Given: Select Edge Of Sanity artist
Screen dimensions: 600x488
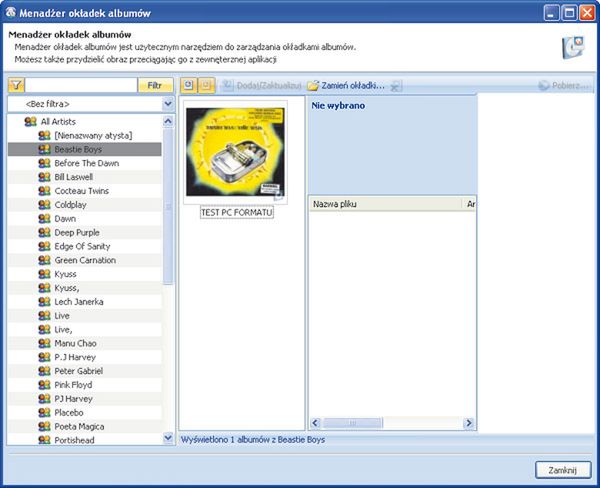Looking at the screenshot, I should click(x=82, y=246).
